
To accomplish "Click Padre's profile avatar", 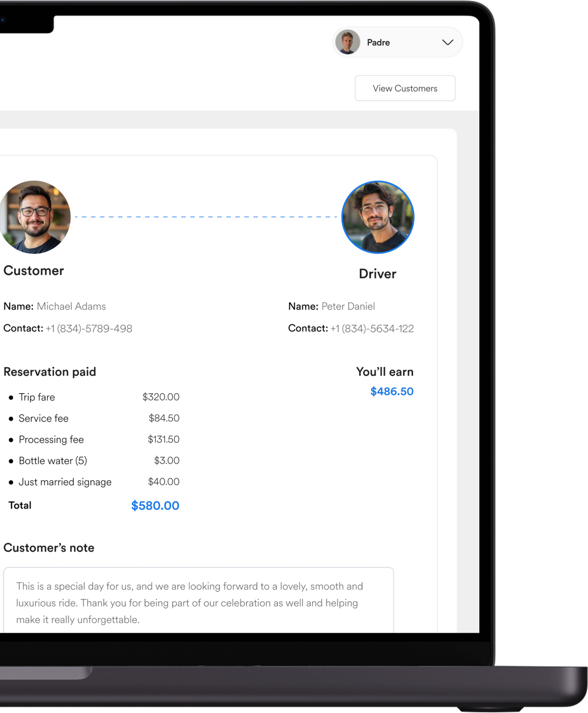I will [348, 42].
